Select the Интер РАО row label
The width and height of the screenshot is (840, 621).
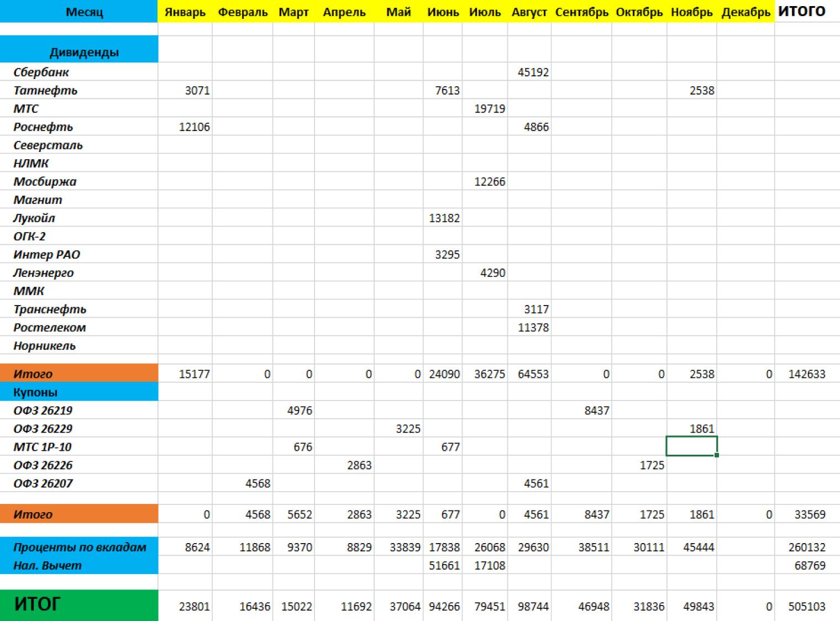pos(47,254)
